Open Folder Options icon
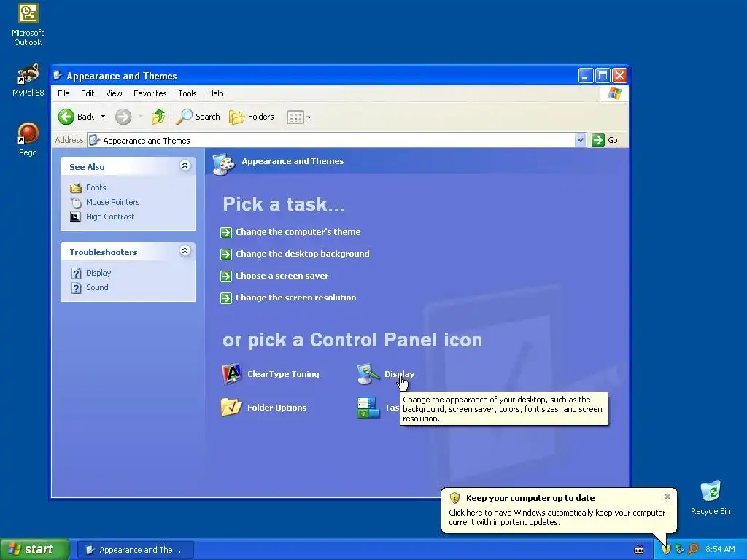This screenshot has width=747, height=560. pyautogui.click(x=231, y=407)
